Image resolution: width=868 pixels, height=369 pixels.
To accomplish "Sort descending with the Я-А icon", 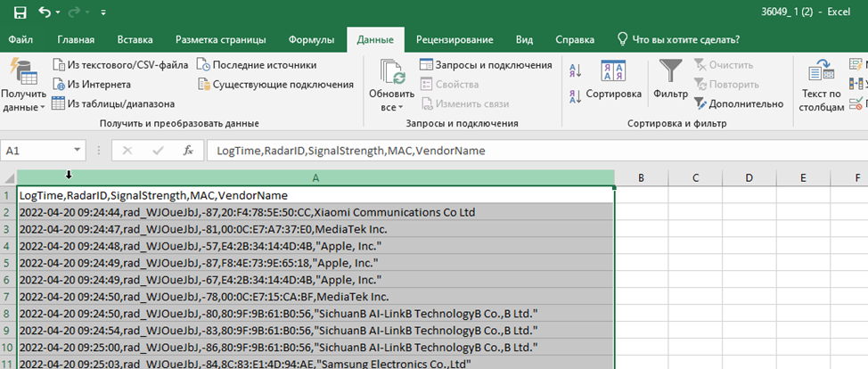I will coord(575,96).
